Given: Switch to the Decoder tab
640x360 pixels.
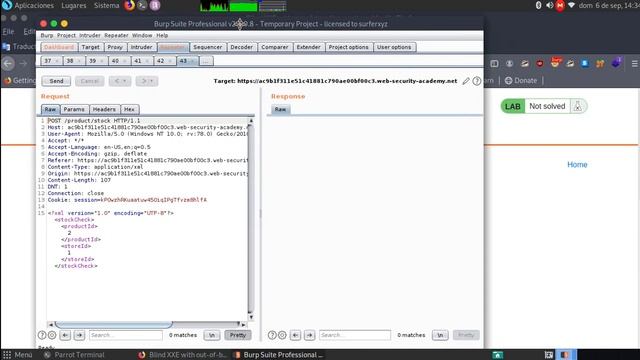Looking at the screenshot, I should pyautogui.click(x=241, y=47).
